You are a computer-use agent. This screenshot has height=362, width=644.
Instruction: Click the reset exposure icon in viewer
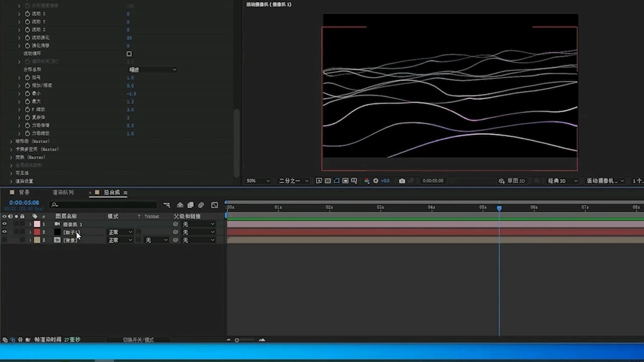[375, 181]
